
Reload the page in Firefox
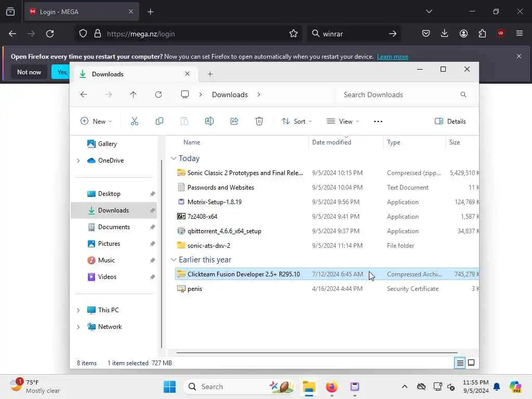pyautogui.click(x=50, y=34)
